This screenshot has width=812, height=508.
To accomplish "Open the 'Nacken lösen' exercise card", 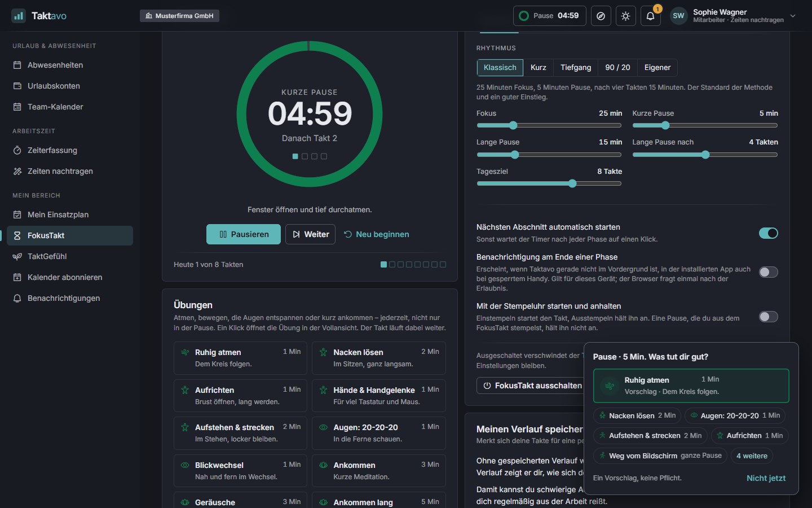I will pyautogui.click(x=379, y=358).
